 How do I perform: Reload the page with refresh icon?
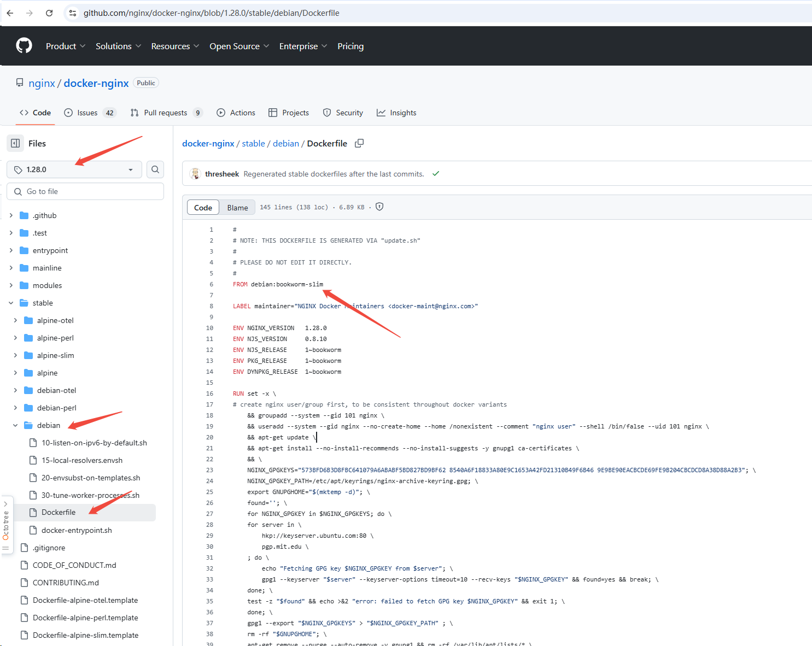point(49,13)
